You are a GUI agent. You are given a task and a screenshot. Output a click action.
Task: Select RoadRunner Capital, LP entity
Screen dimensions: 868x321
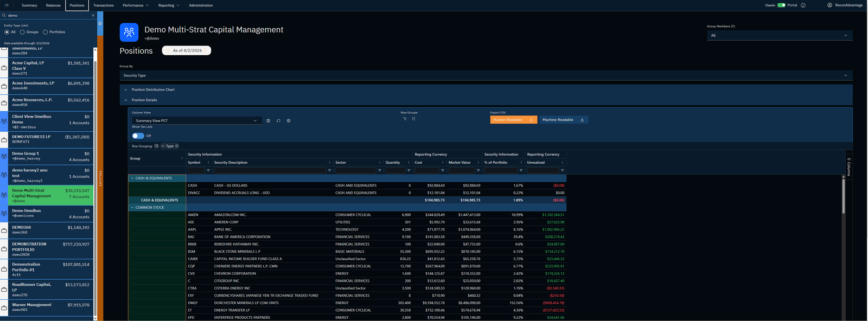[x=47, y=290]
